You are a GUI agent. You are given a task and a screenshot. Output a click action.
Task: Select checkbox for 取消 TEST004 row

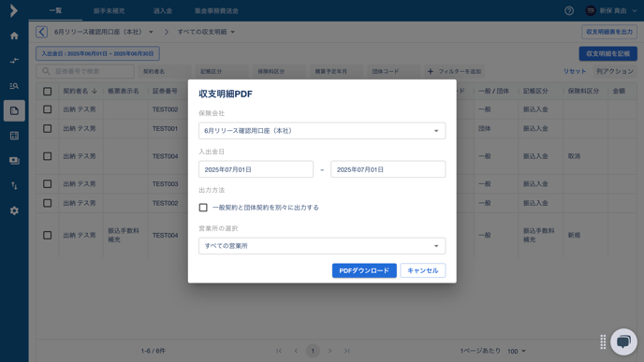click(47, 156)
